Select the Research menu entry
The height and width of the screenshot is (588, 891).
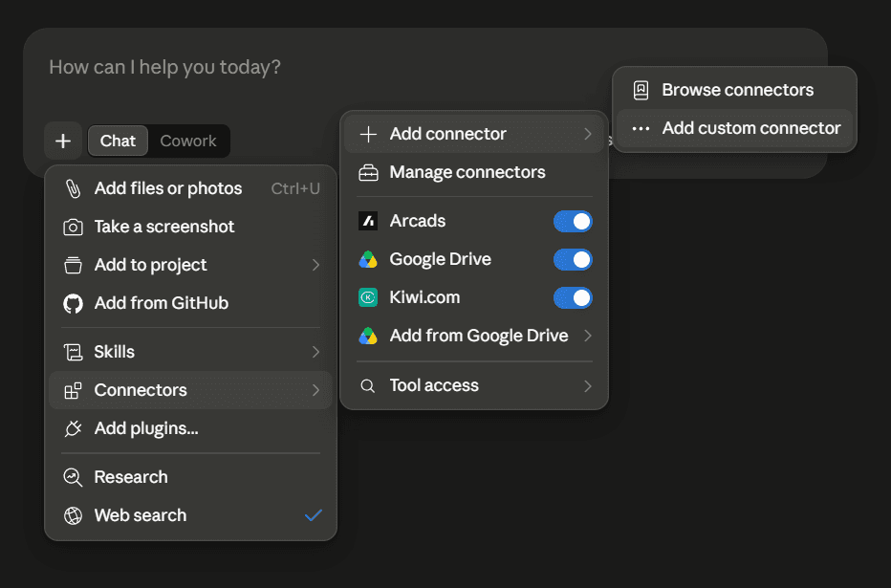tap(190, 477)
